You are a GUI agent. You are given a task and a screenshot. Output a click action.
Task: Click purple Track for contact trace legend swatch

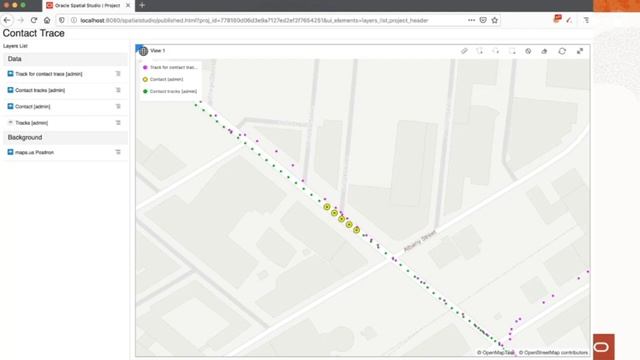[x=145, y=67]
